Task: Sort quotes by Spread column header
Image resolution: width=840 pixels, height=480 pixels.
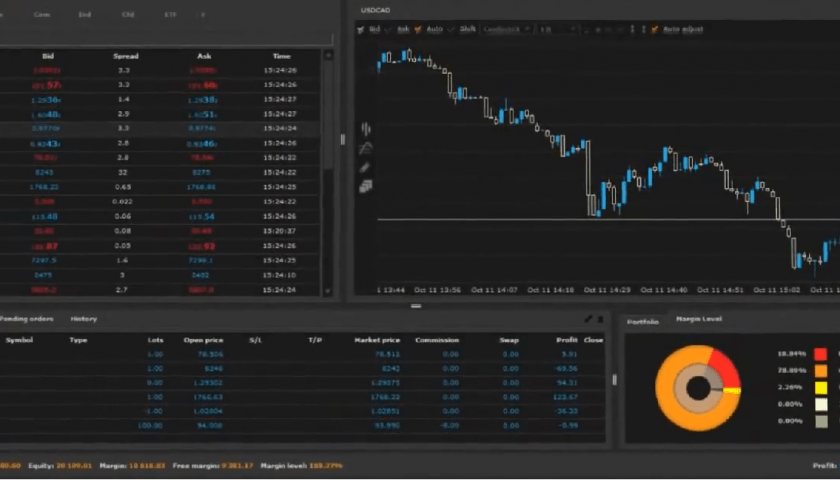Action: click(124, 56)
